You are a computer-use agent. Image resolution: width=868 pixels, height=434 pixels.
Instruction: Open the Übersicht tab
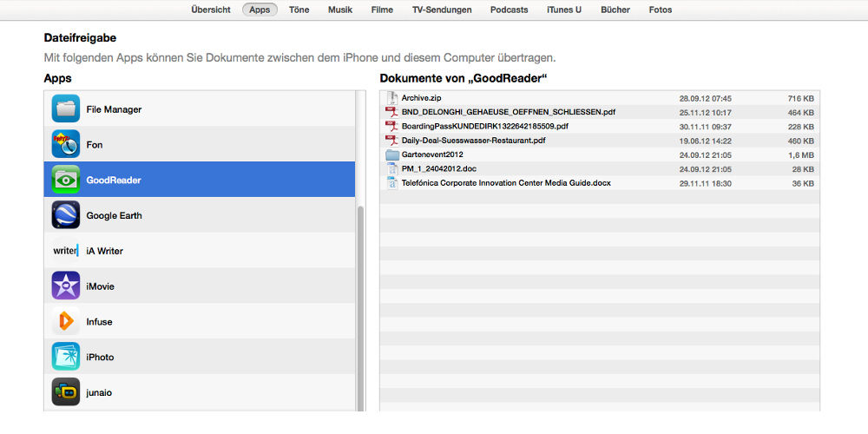[x=211, y=10]
